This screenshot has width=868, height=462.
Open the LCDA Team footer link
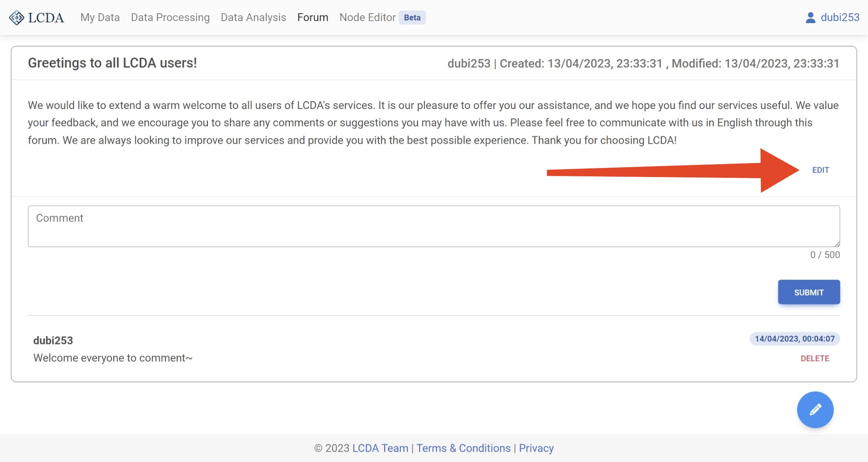pyautogui.click(x=380, y=448)
